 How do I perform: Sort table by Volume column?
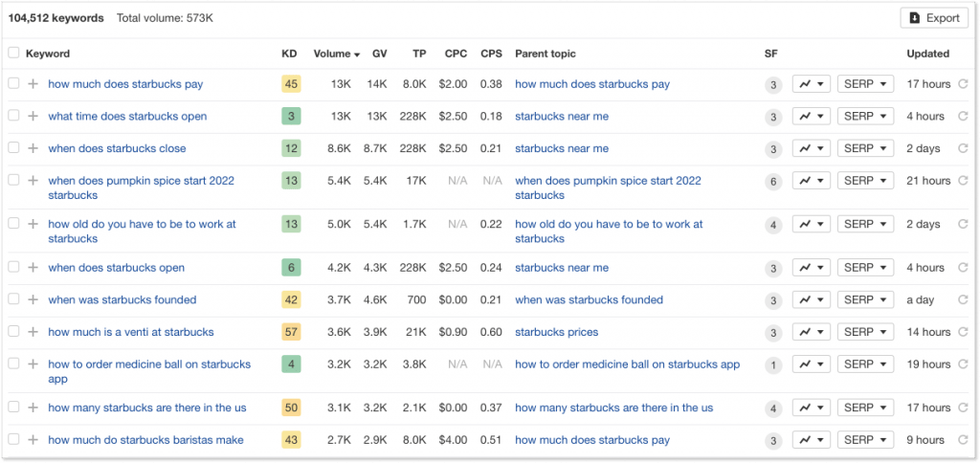[337, 54]
